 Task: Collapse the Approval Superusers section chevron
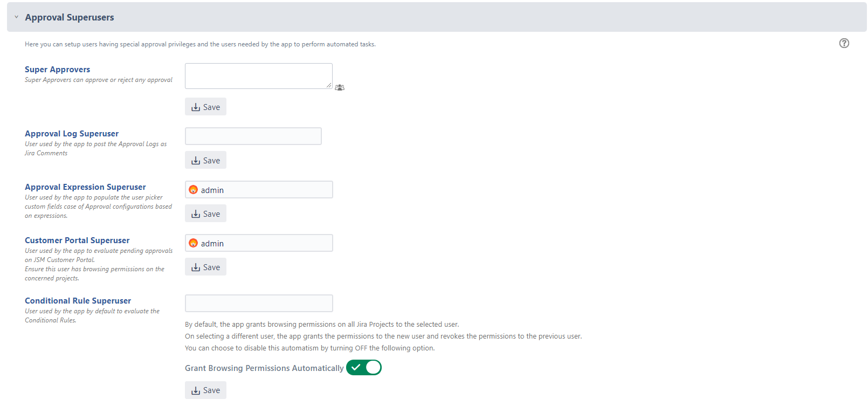[16, 17]
